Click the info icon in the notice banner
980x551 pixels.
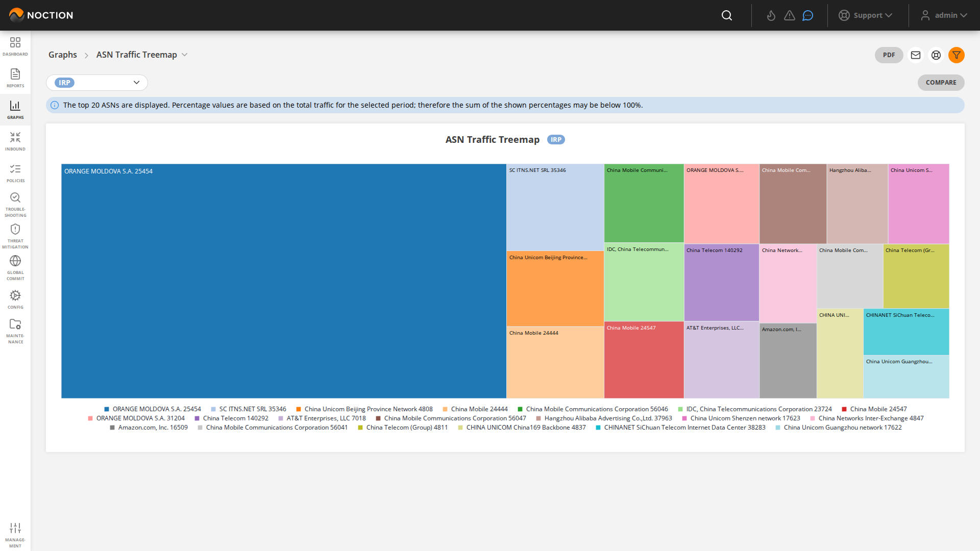pyautogui.click(x=55, y=105)
